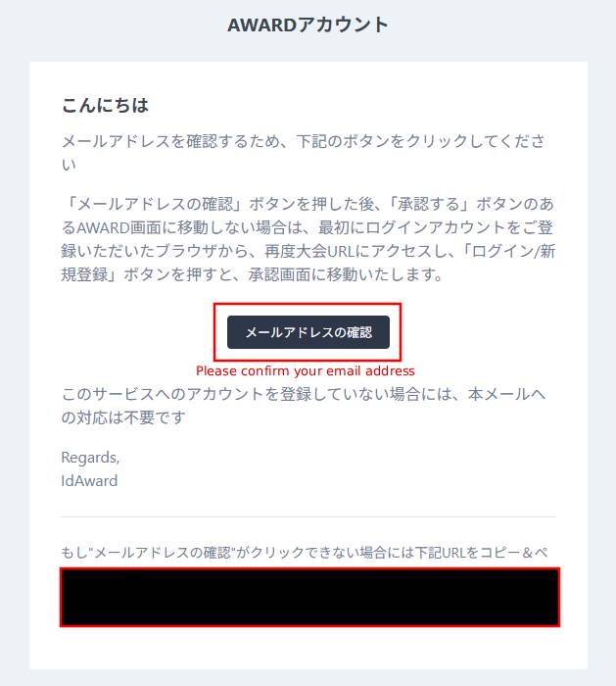
Task: Select the IdAward signature text
Action: [89, 481]
